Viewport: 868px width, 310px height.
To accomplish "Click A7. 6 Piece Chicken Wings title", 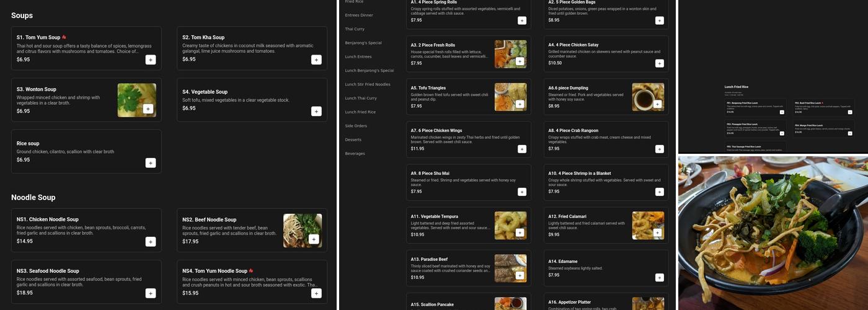I will 436,131.
